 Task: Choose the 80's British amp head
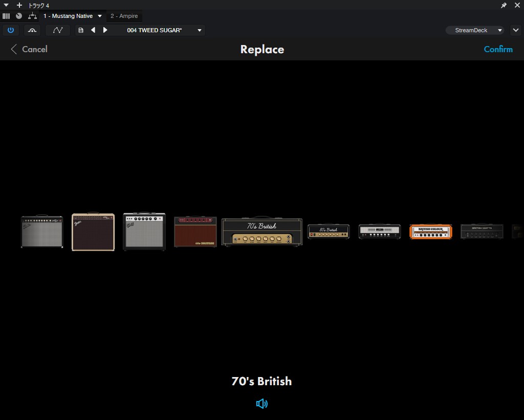tap(329, 231)
